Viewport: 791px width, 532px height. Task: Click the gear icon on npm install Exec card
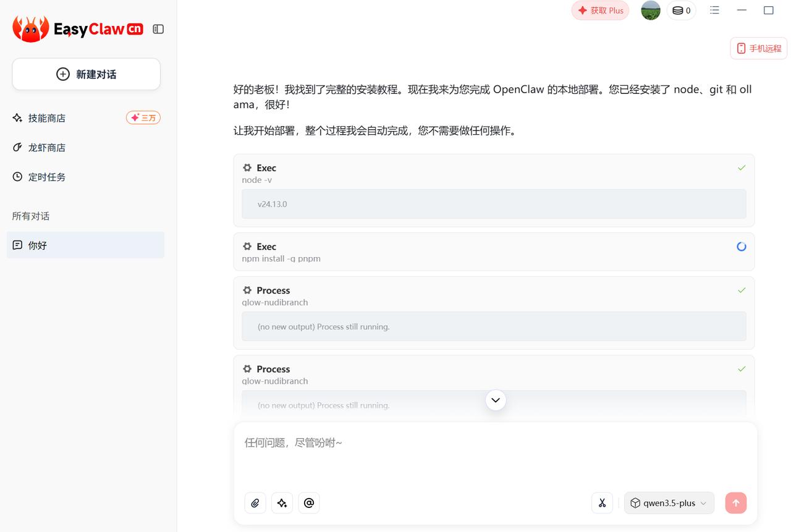coord(247,247)
